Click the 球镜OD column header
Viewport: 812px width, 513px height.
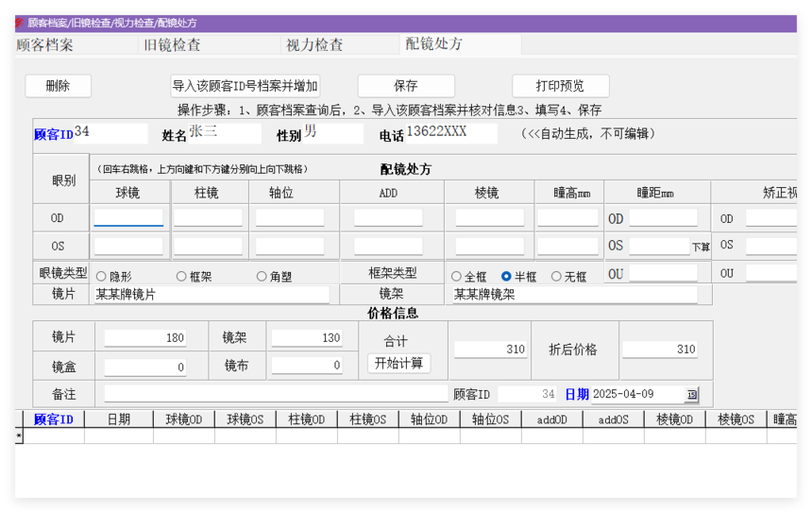point(184,419)
